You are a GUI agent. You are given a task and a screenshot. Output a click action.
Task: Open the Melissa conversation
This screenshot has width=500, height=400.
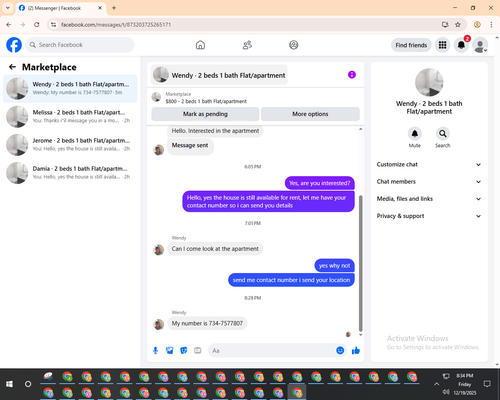[x=70, y=117]
